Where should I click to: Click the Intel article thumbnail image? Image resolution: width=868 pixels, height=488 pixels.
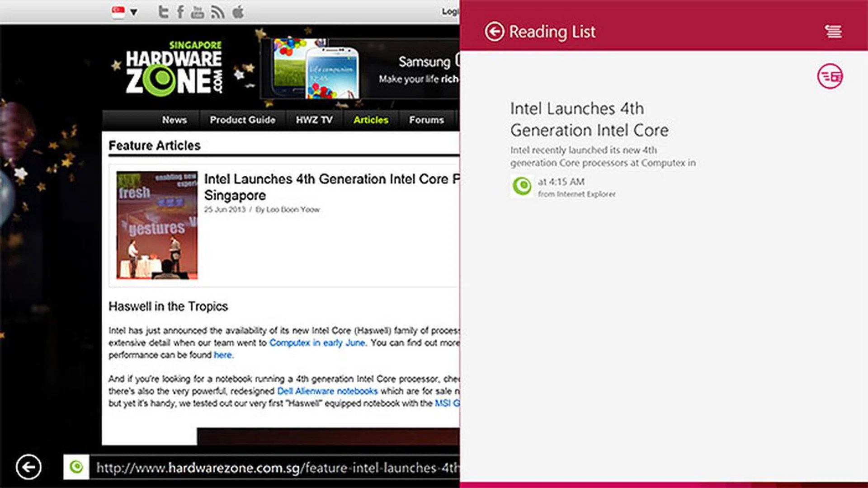pyautogui.click(x=157, y=225)
